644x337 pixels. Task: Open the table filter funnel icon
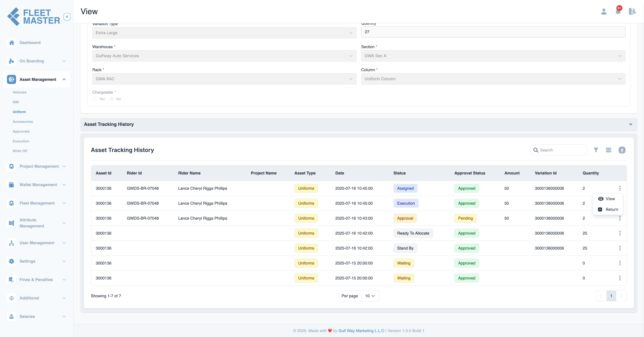coord(596,150)
